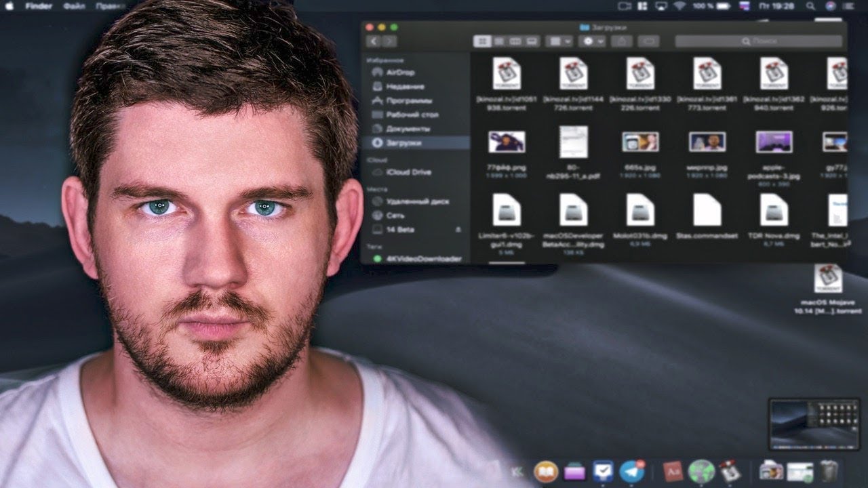Screen dimensions: 868x488
Task: Click the screenshot preview thumbnail in corner
Action: pyautogui.click(x=814, y=424)
